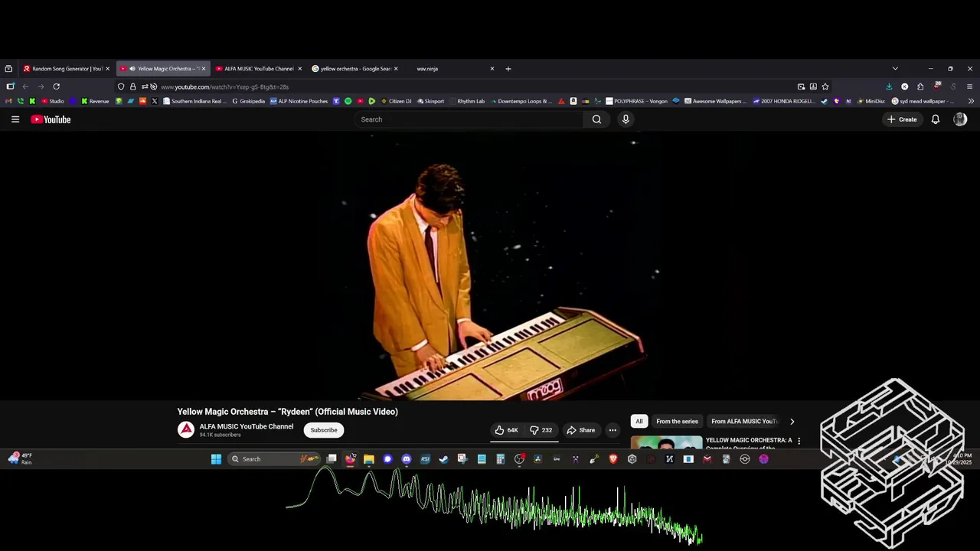Open the Revenue bookmark
The width and height of the screenshot is (980, 551).
95,101
